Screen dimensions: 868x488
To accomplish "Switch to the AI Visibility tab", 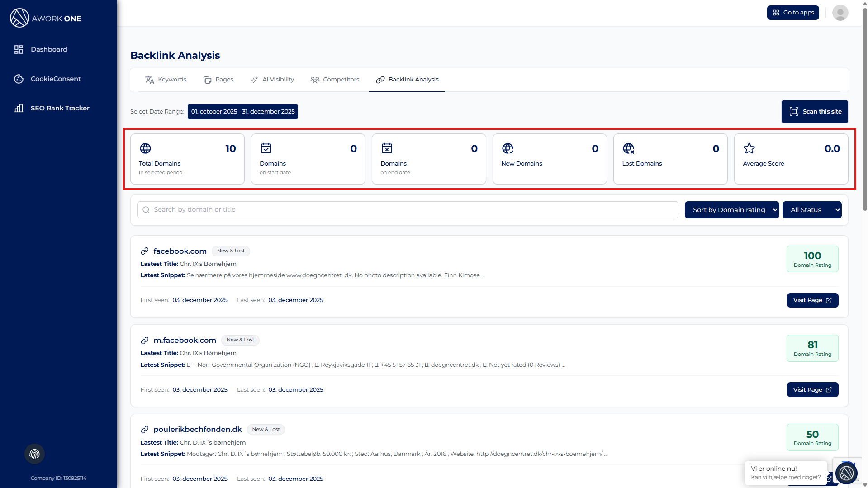I will [x=272, y=80].
